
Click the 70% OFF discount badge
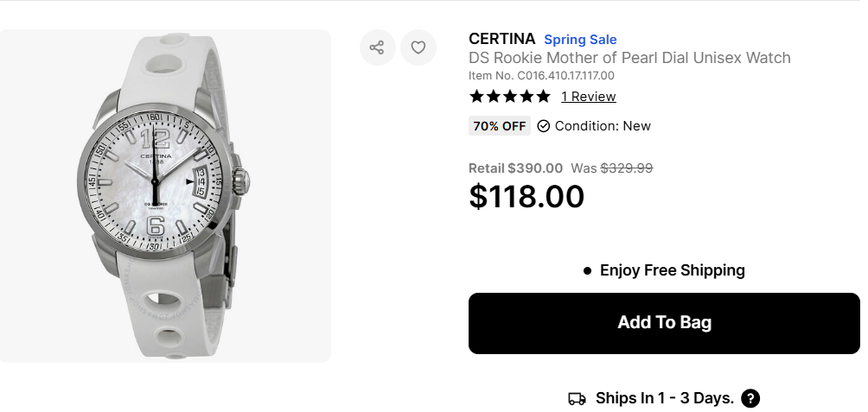(500, 126)
